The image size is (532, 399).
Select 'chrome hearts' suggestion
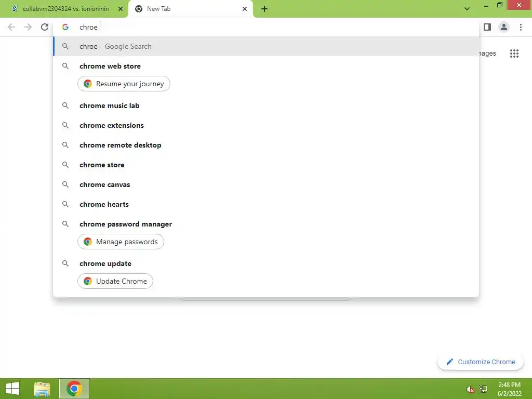tap(267, 204)
